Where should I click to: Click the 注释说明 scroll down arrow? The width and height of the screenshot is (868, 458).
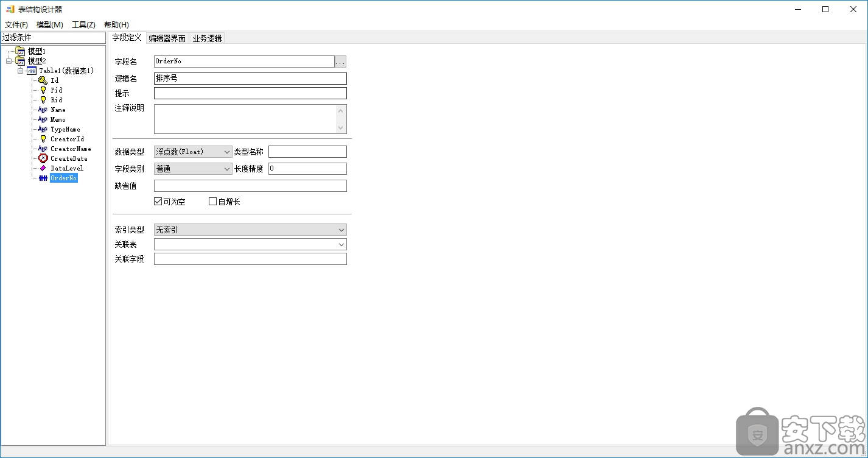point(341,127)
